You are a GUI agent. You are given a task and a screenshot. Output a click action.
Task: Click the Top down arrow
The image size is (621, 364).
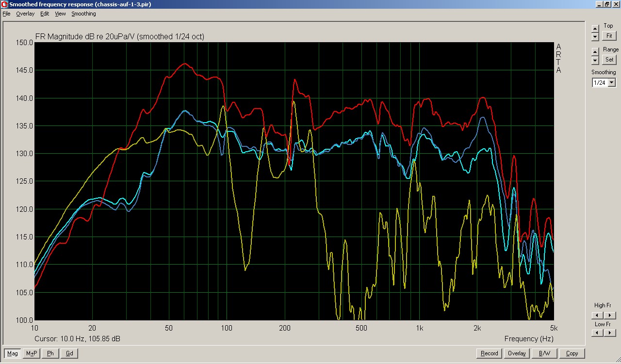coord(595,37)
